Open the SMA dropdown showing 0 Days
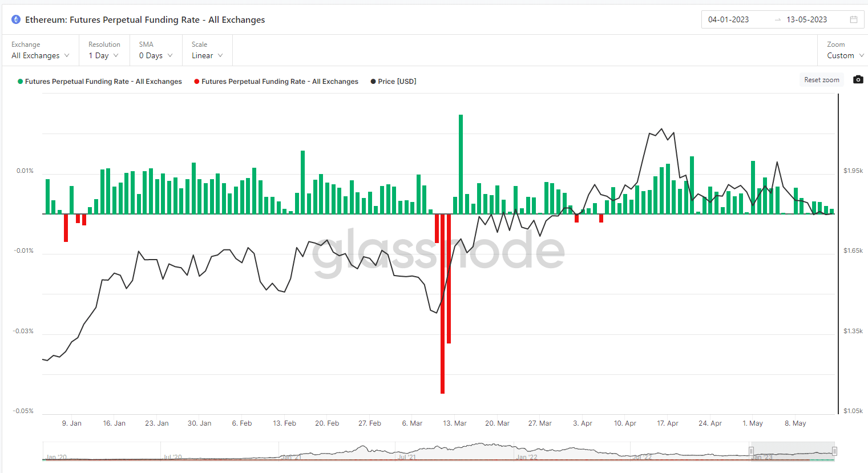Screen dimensions: 868x473 point(155,55)
